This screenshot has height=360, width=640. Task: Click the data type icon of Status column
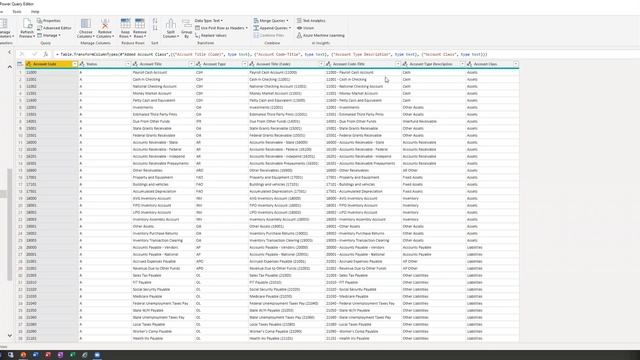(x=82, y=64)
